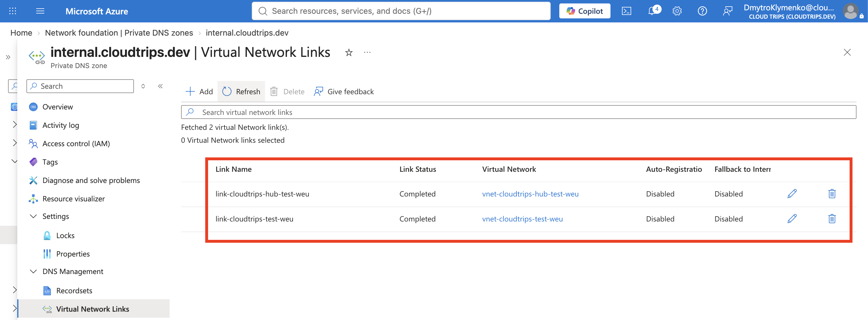Open feedback icon in top bar
Viewport: 868px width, 320px height.
click(x=727, y=11)
